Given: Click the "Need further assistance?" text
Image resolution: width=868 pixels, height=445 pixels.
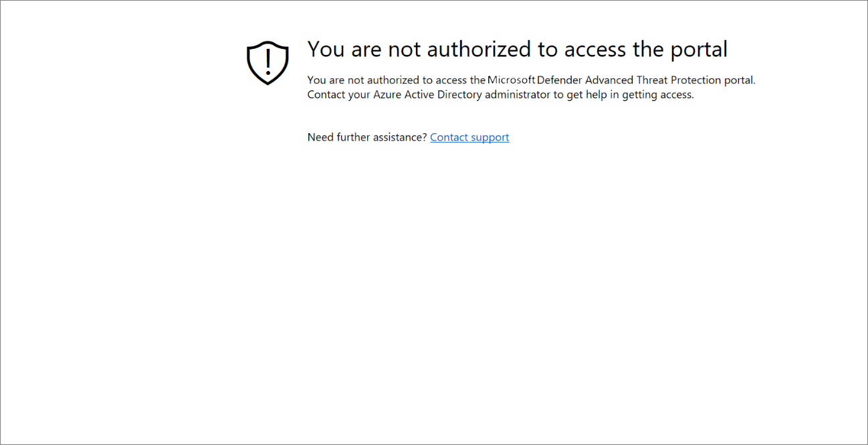Looking at the screenshot, I should pos(367,137).
